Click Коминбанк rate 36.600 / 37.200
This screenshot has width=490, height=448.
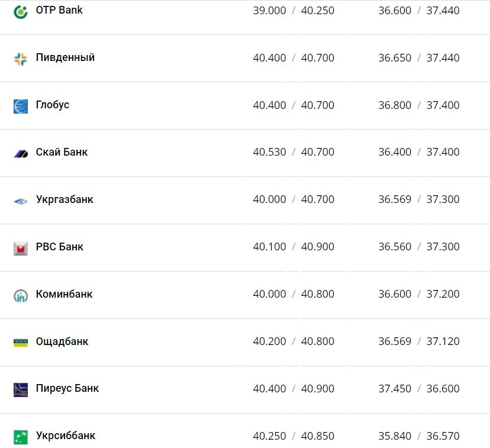tap(419, 294)
